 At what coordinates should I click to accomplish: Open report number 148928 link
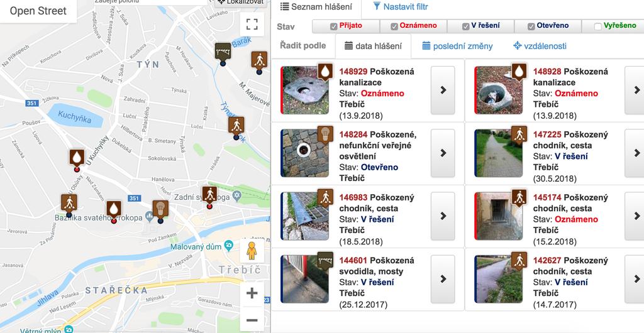pos(547,72)
